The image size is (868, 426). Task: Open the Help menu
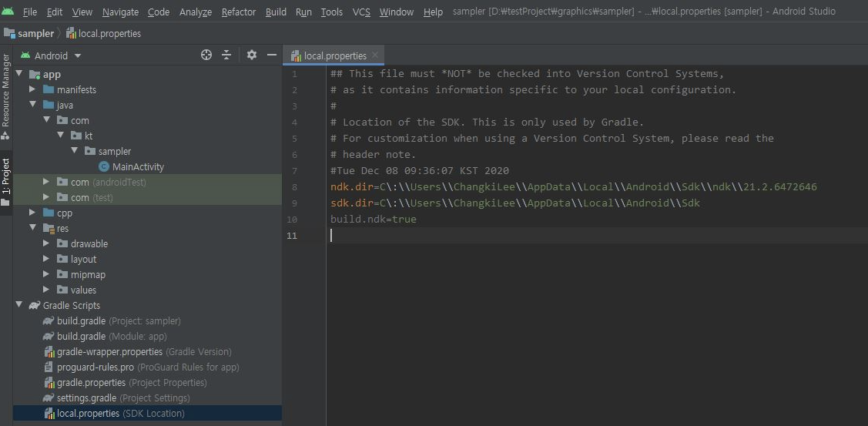click(433, 12)
